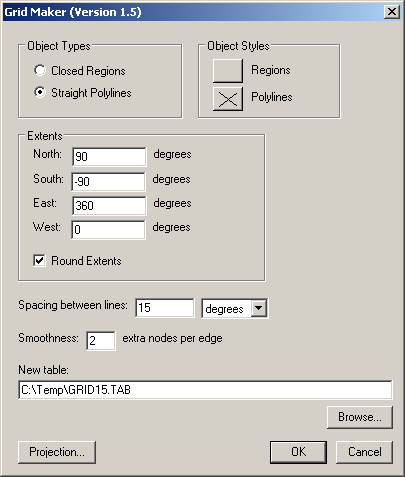Click the Browse... button
This screenshot has height=477, width=405.
point(360,417)
